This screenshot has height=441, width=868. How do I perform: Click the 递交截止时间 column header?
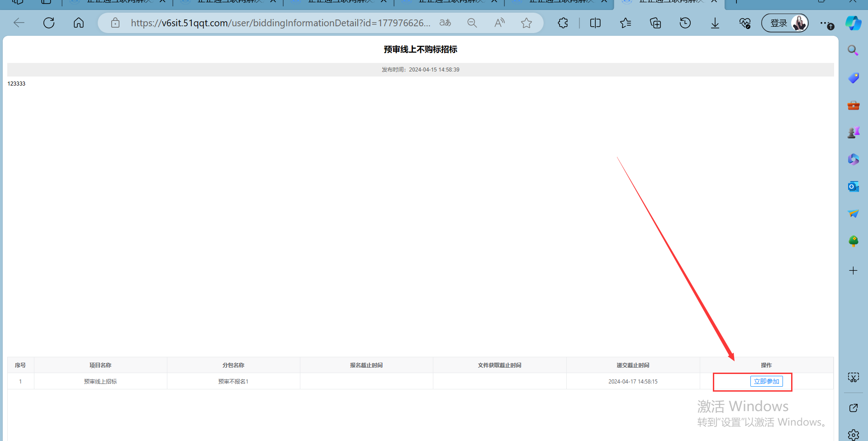[x=633, y=365]
